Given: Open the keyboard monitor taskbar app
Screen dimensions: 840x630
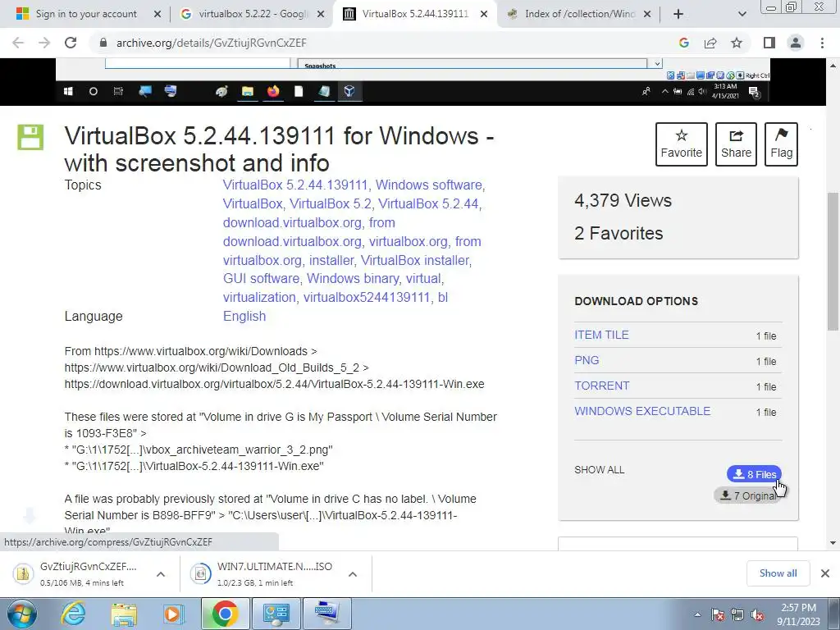Looking at the screenshot, I should [326, 614].
